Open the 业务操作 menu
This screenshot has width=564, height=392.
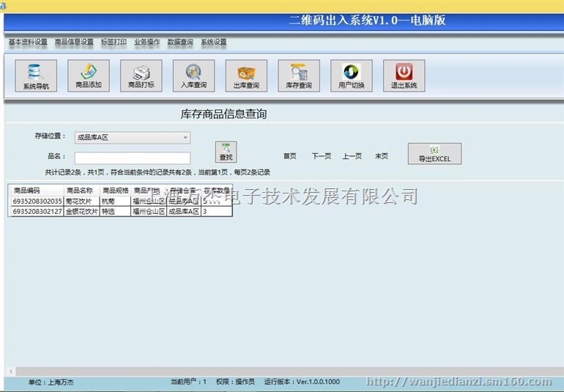[146, 42]
